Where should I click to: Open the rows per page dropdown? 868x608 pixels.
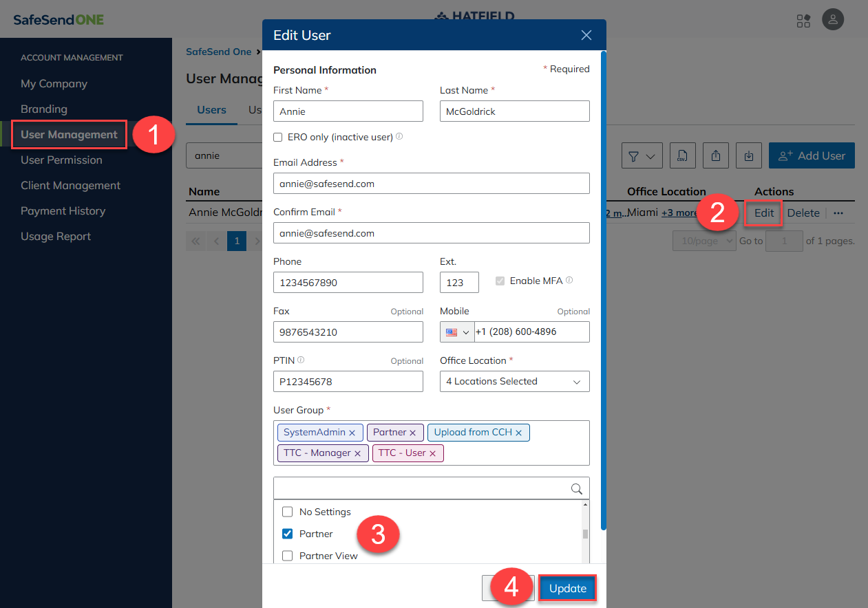(x=703, y=241)
